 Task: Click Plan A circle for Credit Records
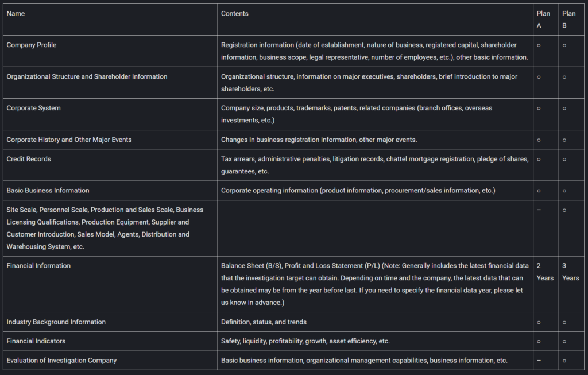539,159
